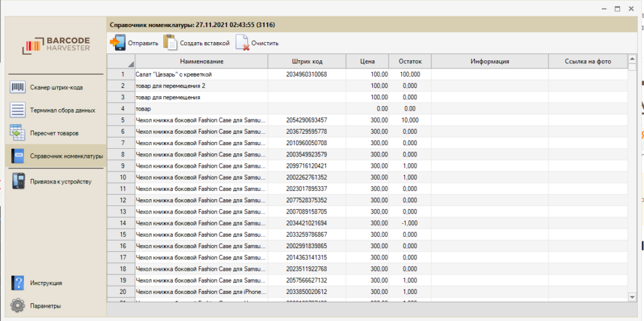Click the Очистить clear icon
Screen dimensions: 644x321
tap(242, 43)
